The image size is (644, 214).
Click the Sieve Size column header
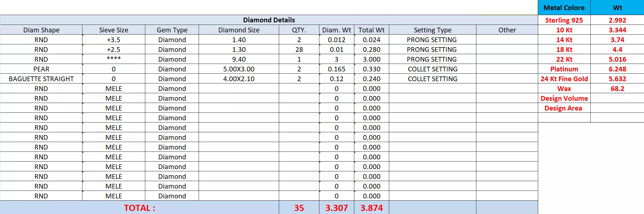coord(114,30)
